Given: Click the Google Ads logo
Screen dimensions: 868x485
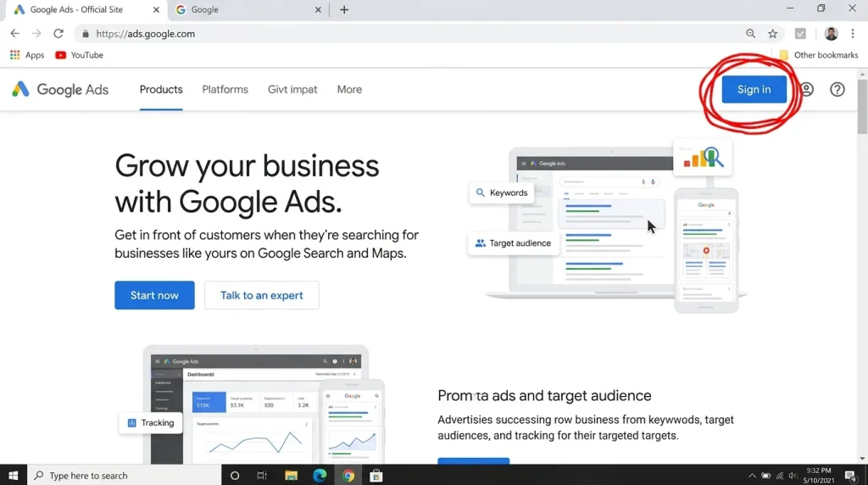Looking at the screenshot, I should coord(60,89).
